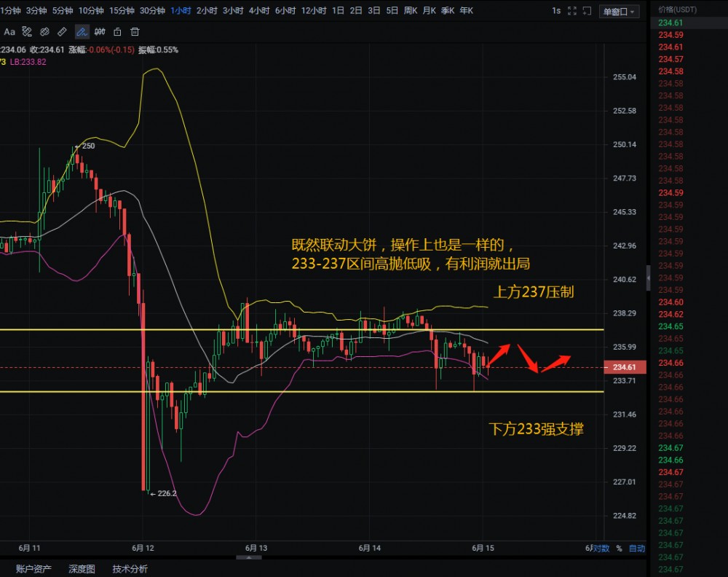This screenshot has width=728, height=577.
Task: Open the 技术分析 technical analysis tab
Action: (130, 569)
